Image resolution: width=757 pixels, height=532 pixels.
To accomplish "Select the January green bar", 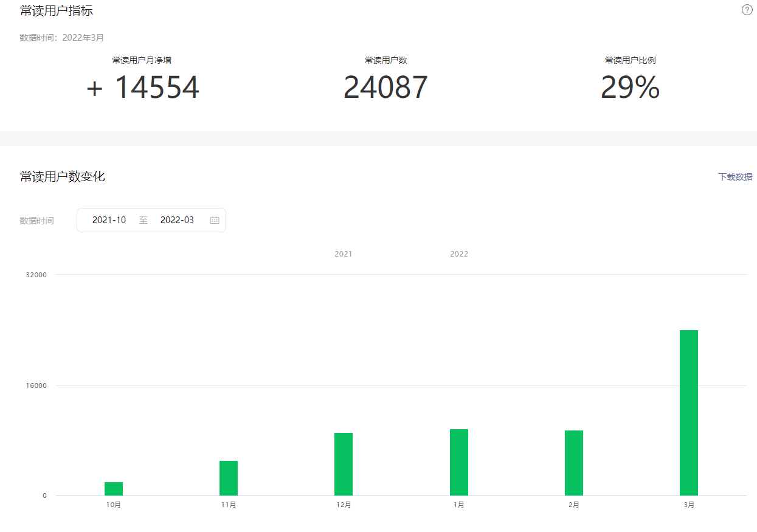I will 459,462.
